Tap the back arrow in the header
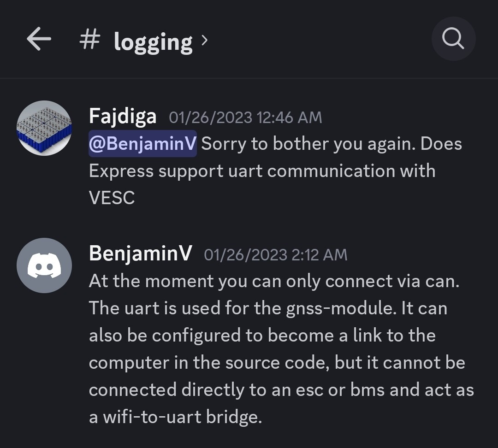Screen dimensions: 498x448 pyautogui.click(x=39, y=39)
